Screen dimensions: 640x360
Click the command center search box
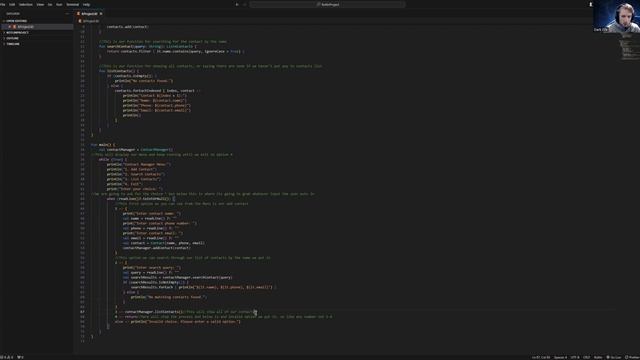tap(327, 4)
